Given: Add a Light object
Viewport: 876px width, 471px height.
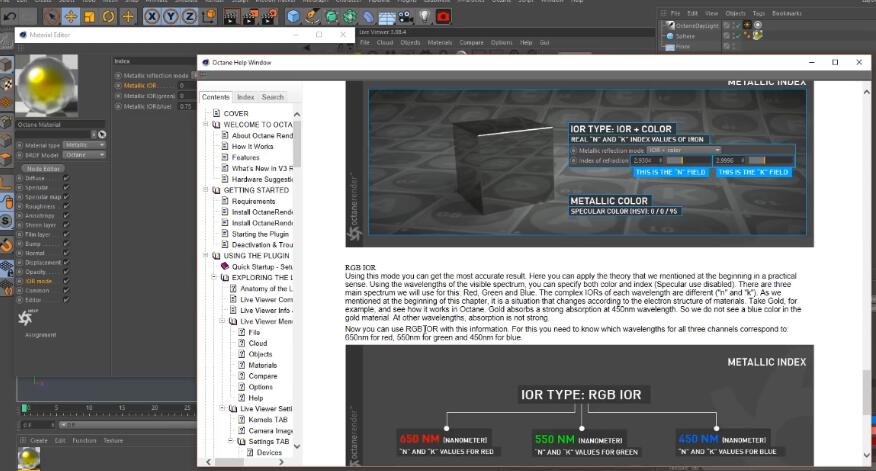Looking at the screenshot, I should point(425,17).
